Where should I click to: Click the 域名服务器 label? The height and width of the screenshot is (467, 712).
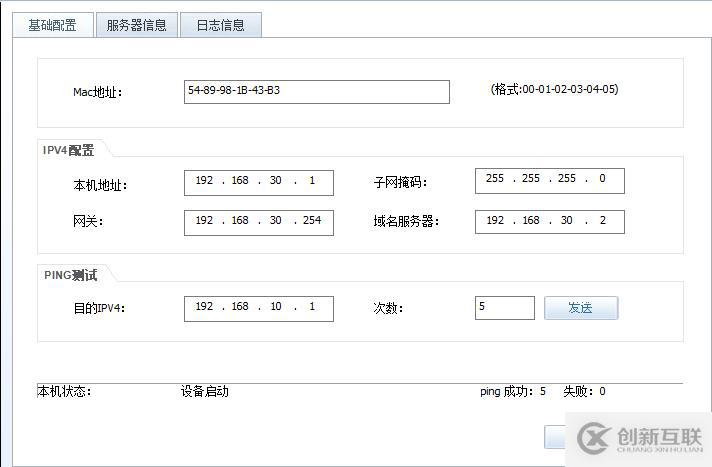click(x=406, y=221)
